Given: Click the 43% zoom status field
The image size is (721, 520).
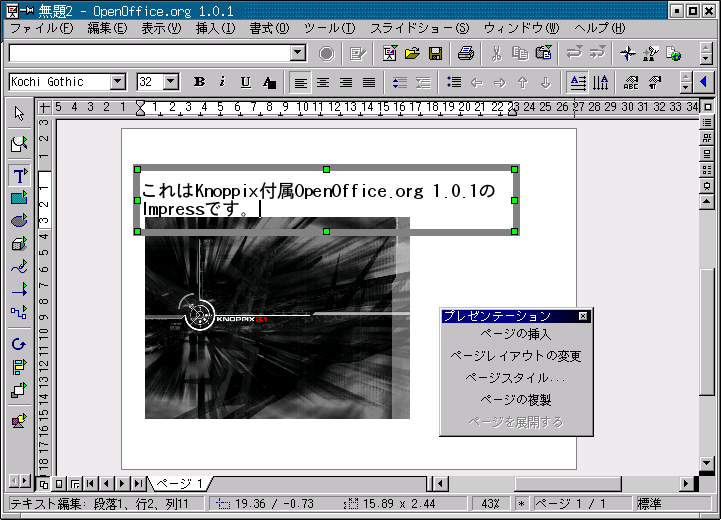Looking at the screenshot, I should pyautogui.click(x=490, y=504).
